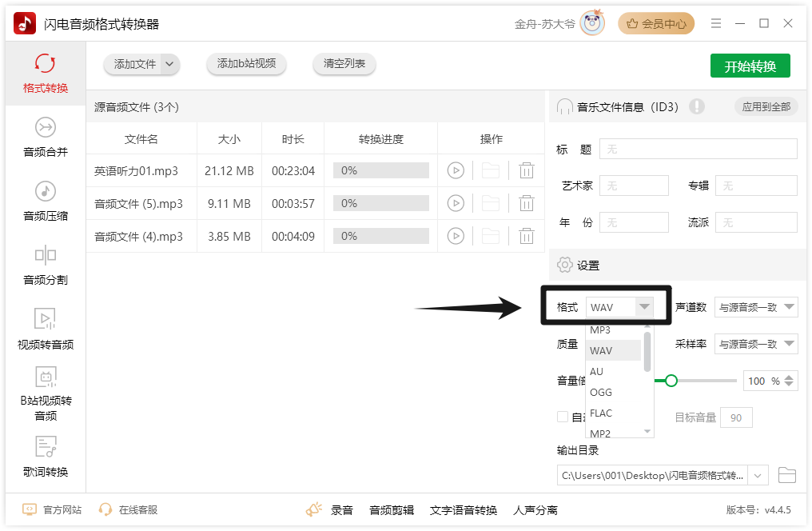Open output folder for 音频文件 (5).mp3

click(491, 203)
